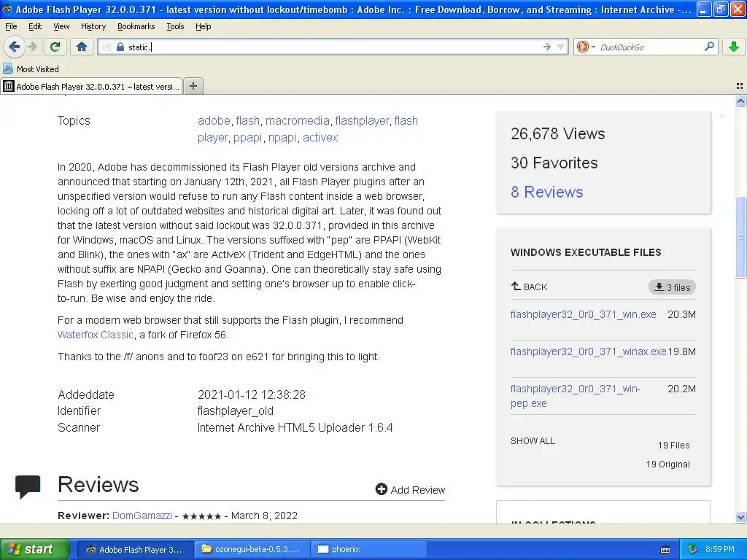The width and height of the screenshot is (747, 560).
Task: Click the page scrollbar up arrow
Action: point(740,101)
